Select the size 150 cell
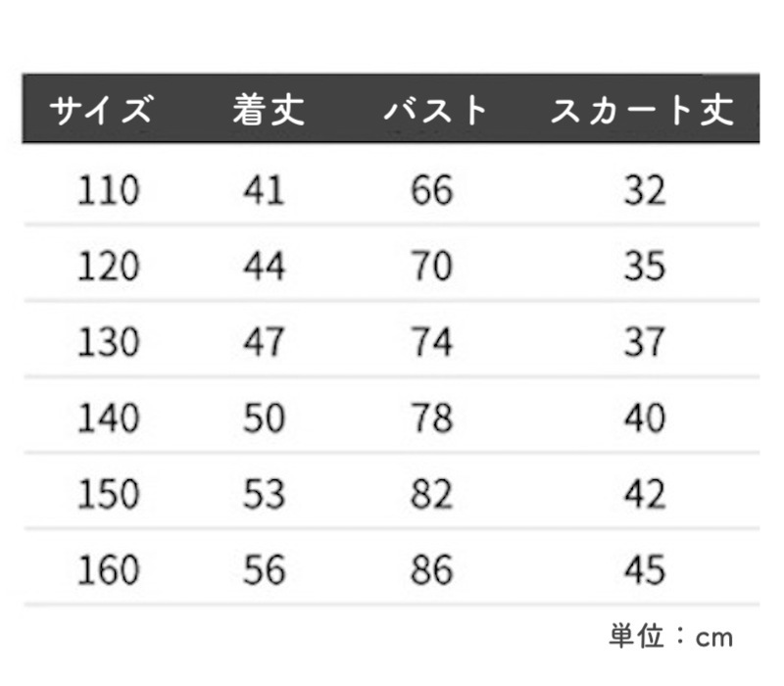The height and width of the screenshot is (686, 784). coord(109,494)
